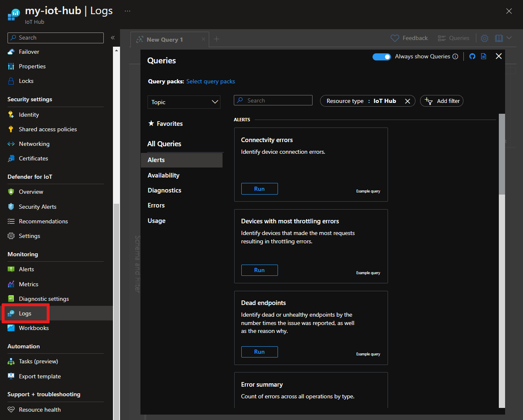Click the documentation page icon in Queries header
The width and height of the screenshot is (523, 420).
click(x=483, y=56)
